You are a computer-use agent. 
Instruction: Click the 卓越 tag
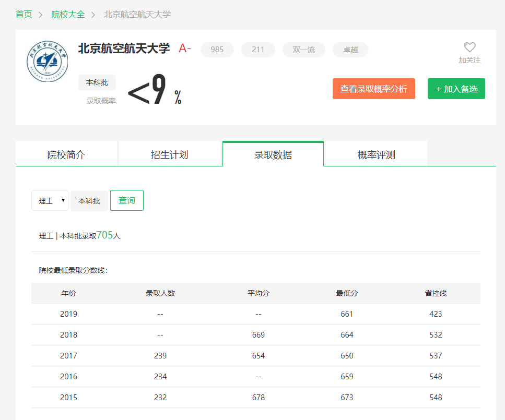(350, 50)
